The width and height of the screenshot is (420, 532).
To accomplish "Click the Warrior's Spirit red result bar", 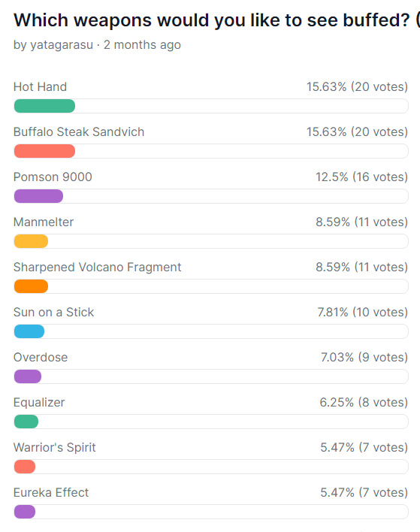I will 25,467.
